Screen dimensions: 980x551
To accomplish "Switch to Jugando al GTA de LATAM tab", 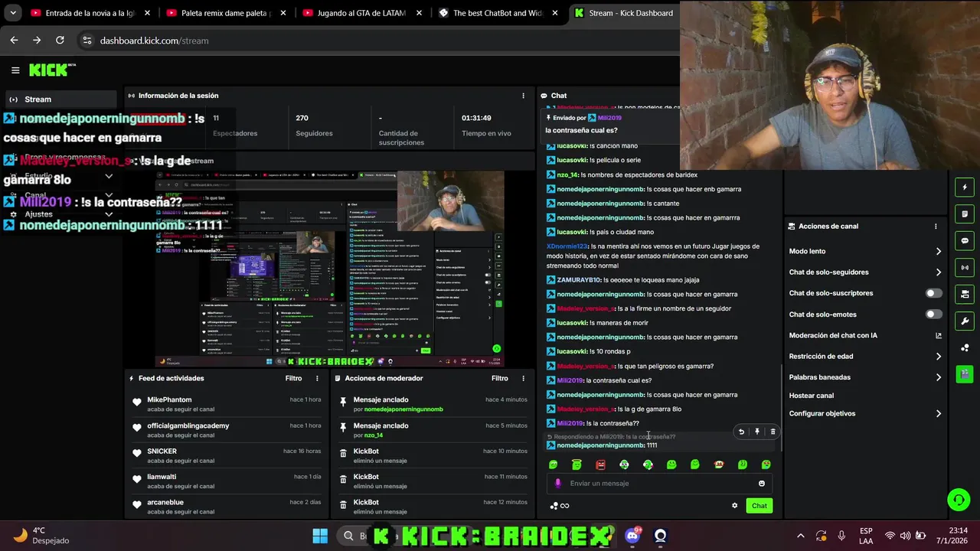I will click(362, 13).
